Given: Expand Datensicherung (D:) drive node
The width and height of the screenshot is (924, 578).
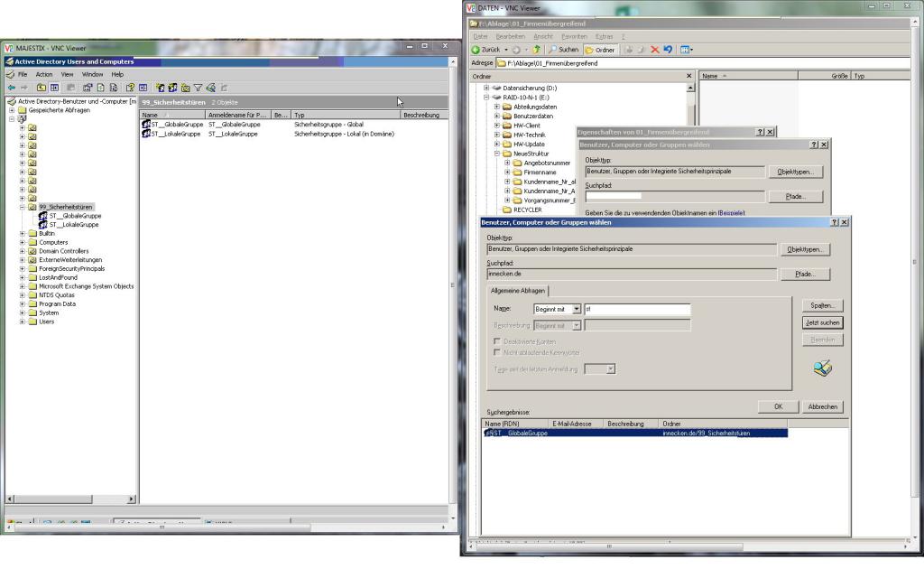Looking at the screenshot, I should (x=486, y=88).
